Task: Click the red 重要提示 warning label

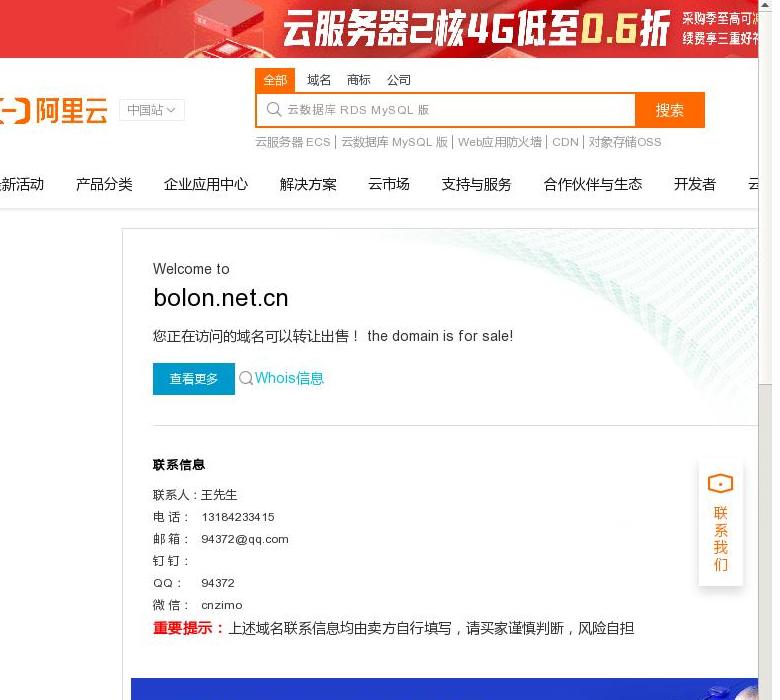Action: coord(188,628)
